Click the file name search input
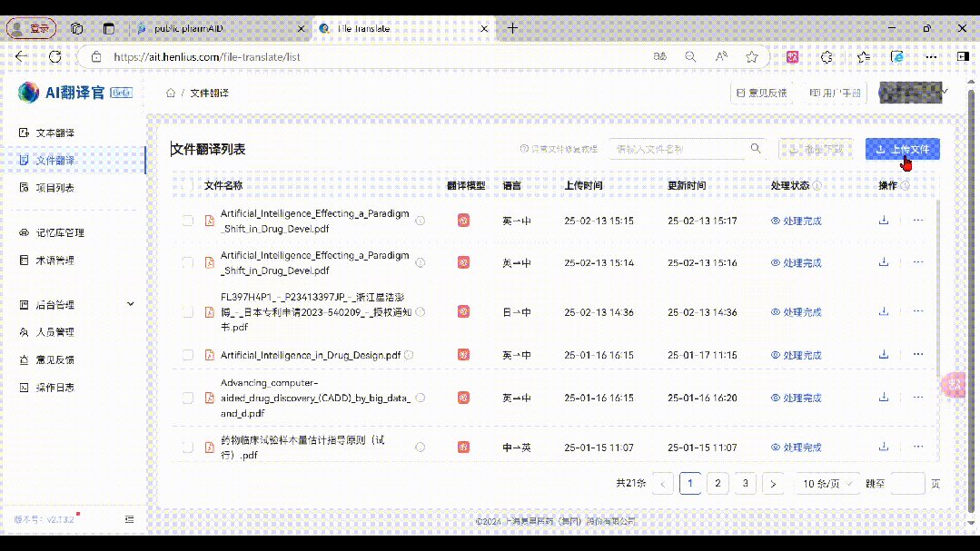 677,149
